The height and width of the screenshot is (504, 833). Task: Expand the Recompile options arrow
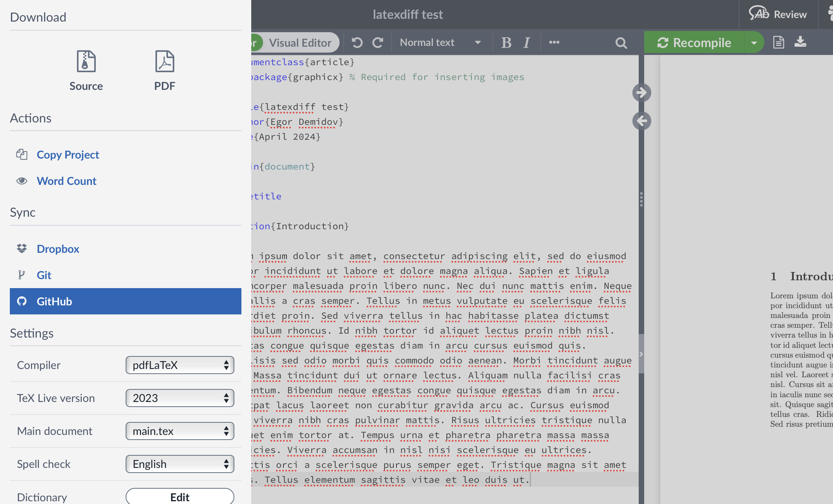pyautogui.click(x=754, y=42)
